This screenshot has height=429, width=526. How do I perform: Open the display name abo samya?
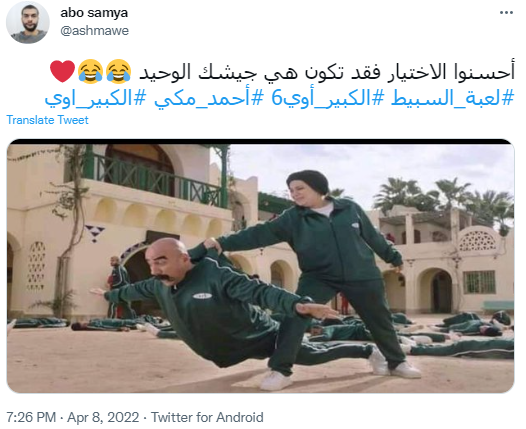click(x=94, y=13)
